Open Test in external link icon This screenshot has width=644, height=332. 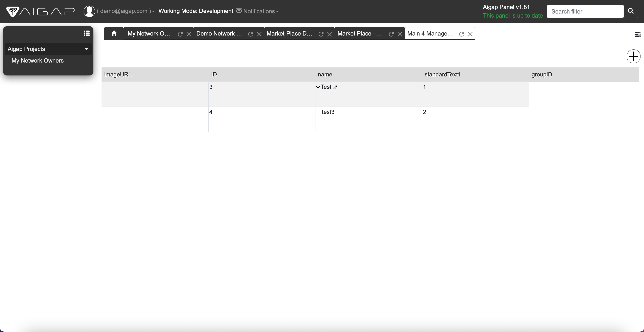click(x=335, y=87)
